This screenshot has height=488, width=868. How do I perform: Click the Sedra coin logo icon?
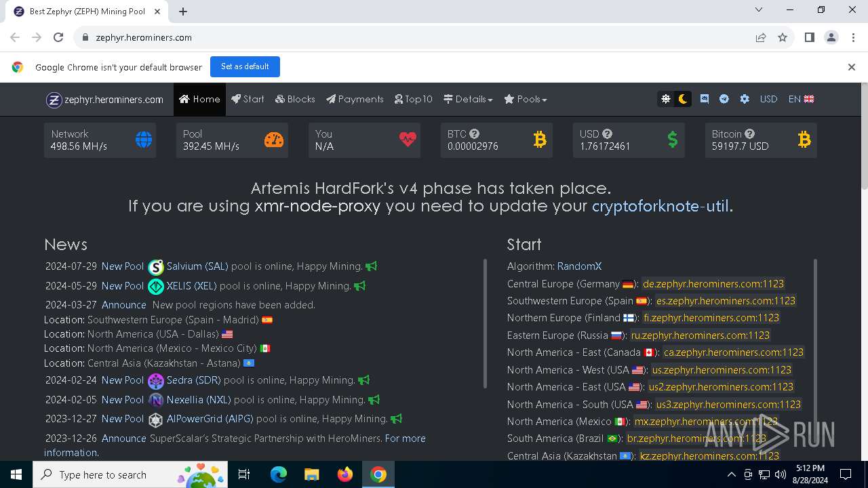(x=156, y=381)
